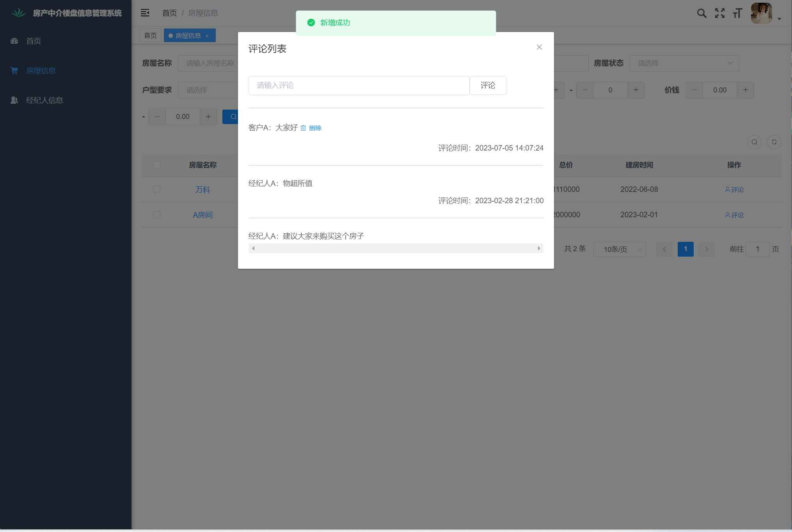Toggle search bar visibility round icon

754,142
